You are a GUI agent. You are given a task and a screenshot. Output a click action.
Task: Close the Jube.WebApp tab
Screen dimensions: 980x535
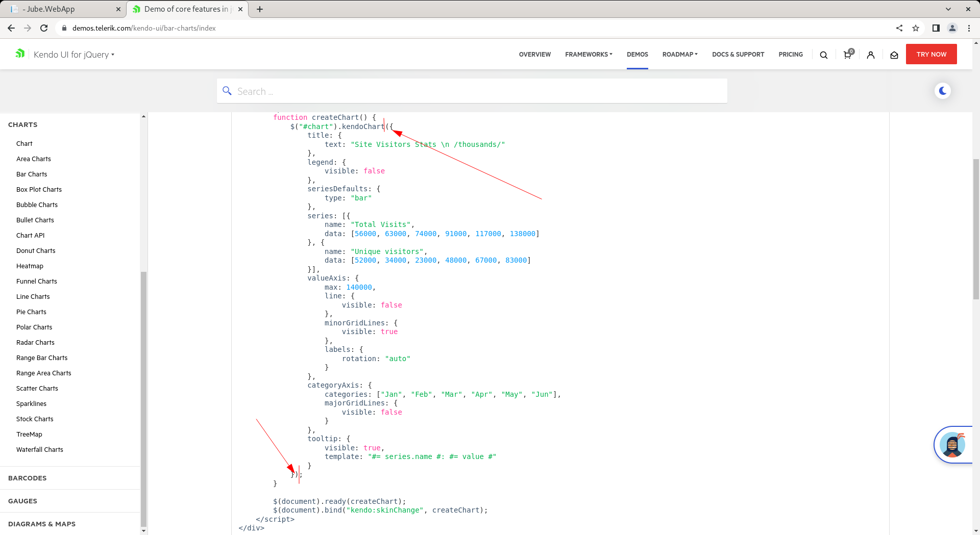(x=118, y=9)
